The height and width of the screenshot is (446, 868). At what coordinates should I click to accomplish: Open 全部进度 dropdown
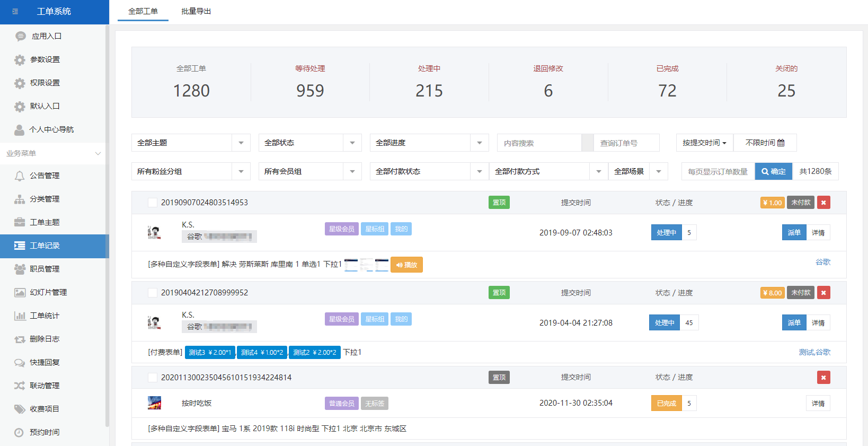[x=429, y=143]
